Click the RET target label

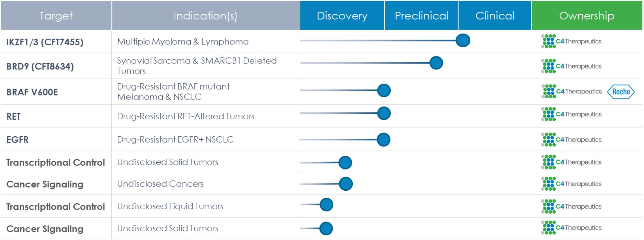(14, 117)
